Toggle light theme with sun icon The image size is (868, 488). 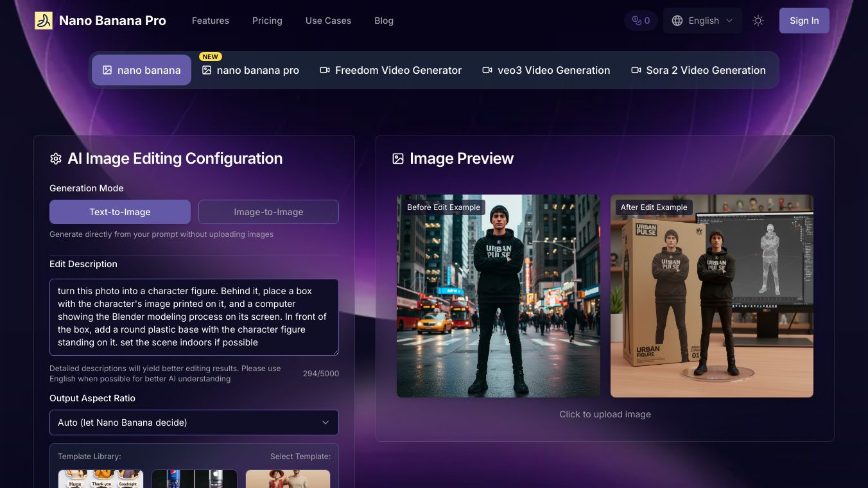(x=758, y=21)
